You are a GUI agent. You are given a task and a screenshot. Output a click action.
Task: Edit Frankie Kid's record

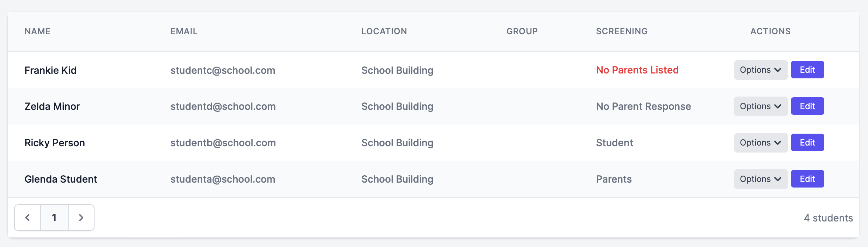tap(807, 70)
